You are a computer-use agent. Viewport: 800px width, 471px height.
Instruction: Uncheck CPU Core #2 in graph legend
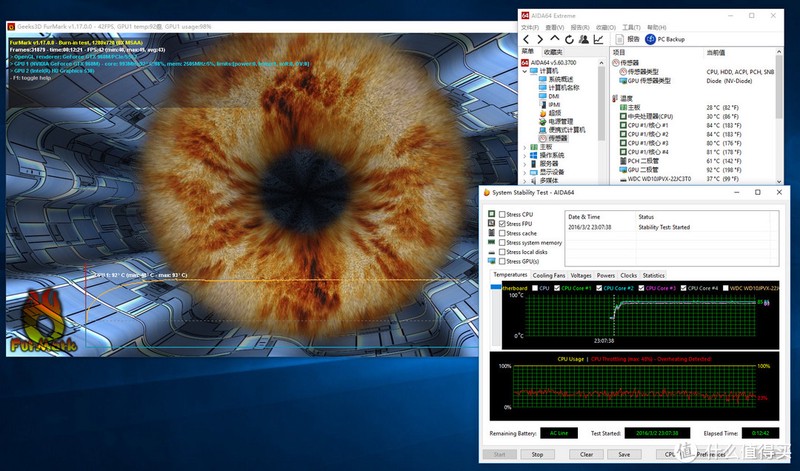[599, 288]
